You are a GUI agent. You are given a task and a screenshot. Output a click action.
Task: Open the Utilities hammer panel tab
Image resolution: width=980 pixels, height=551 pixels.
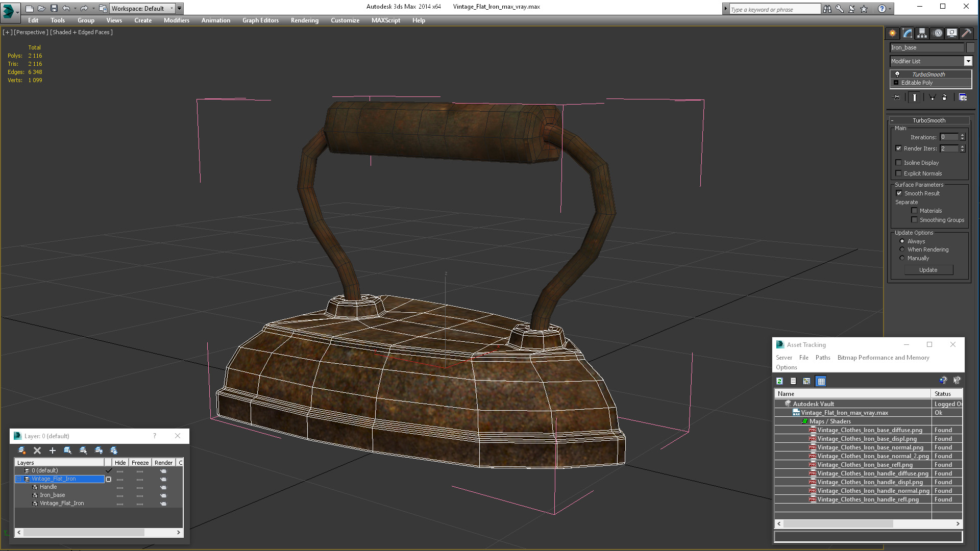[966, 33]
